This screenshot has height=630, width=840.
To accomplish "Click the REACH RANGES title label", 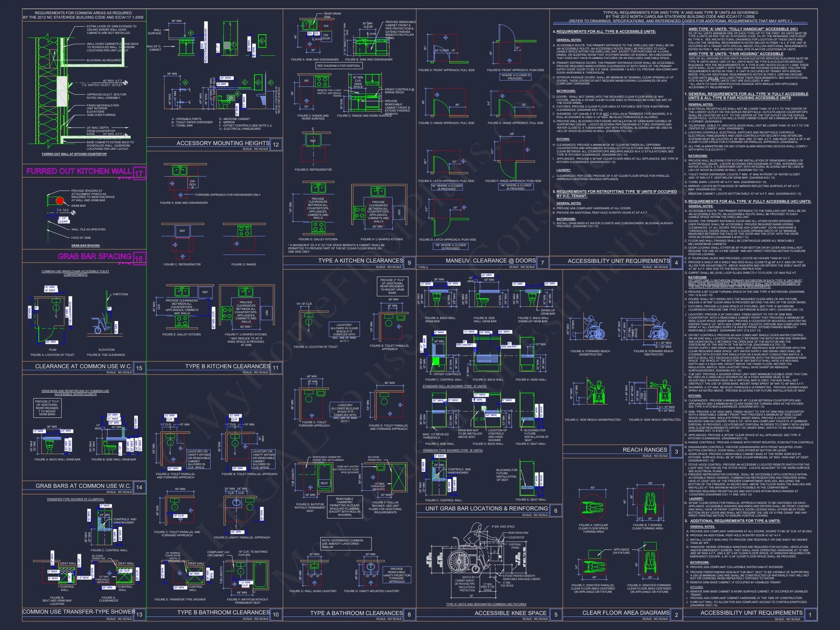I will pos(645,450).
